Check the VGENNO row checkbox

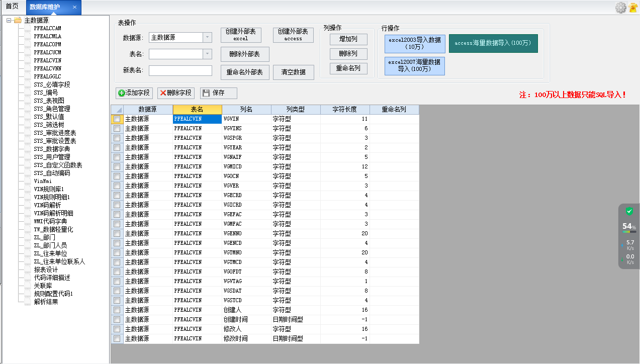(117, 234)
